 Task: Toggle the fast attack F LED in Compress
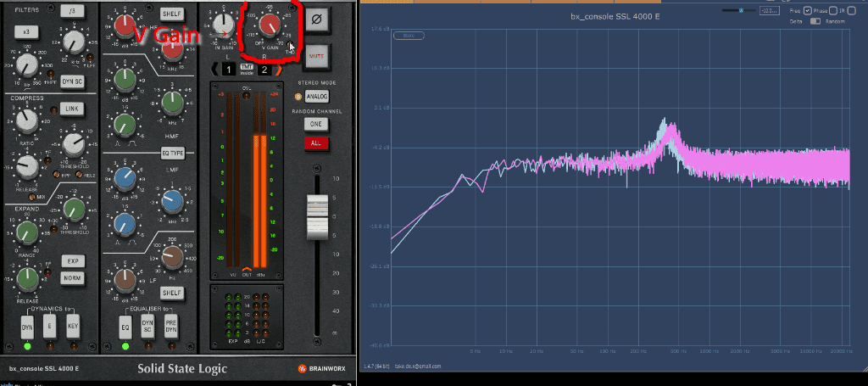(48, 160)
